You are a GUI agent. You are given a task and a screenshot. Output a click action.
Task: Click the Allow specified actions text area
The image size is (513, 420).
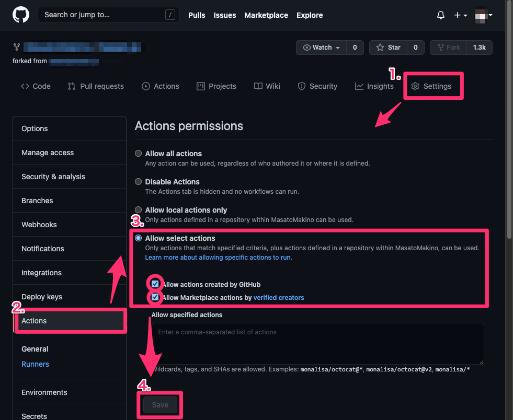(317, 344)
